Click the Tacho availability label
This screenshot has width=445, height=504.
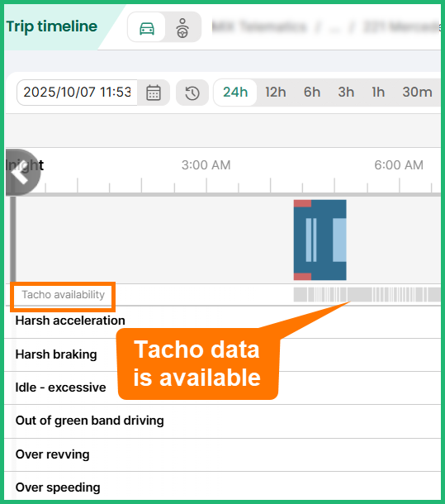[x=63, y=295]
